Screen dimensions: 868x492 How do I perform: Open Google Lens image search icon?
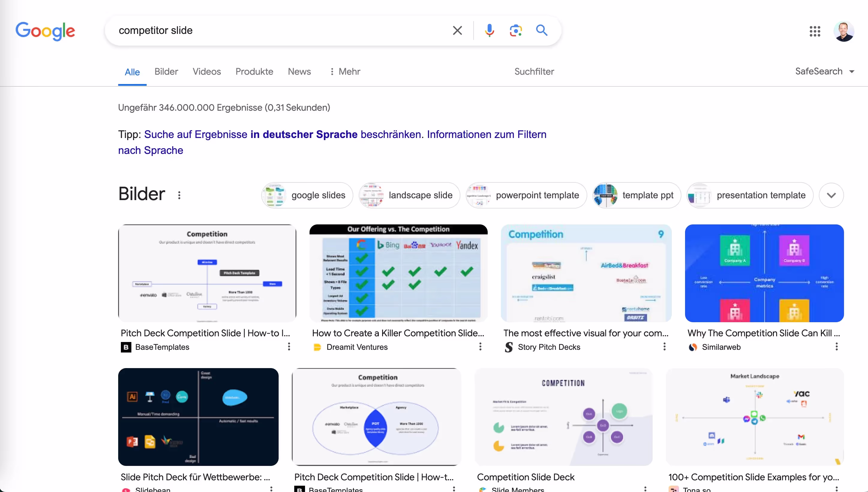[x=516, y=30]
